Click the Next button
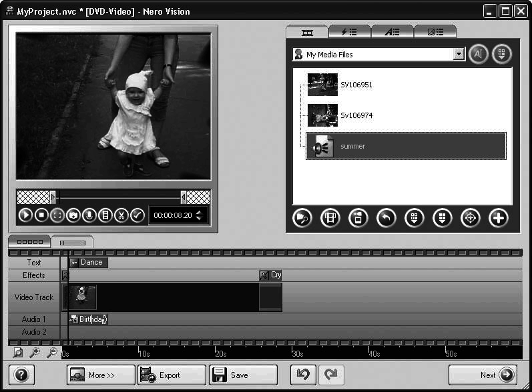Screen dimensions: 532x392 [482, 375]
